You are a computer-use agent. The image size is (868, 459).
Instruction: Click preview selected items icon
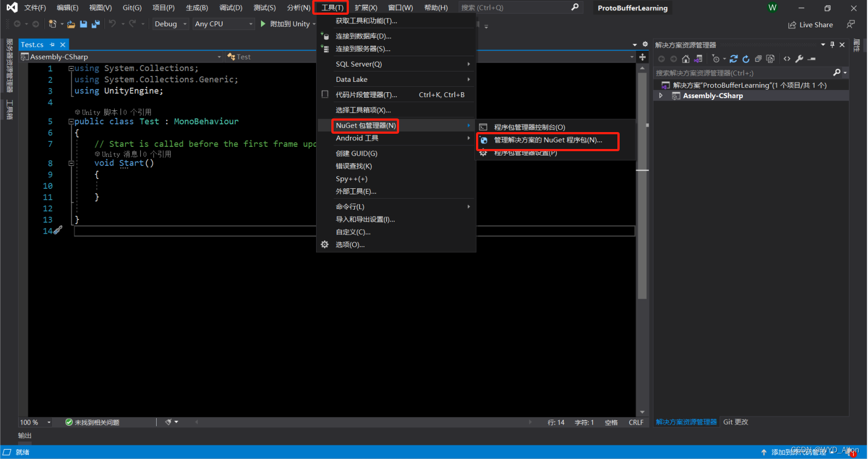812,59
